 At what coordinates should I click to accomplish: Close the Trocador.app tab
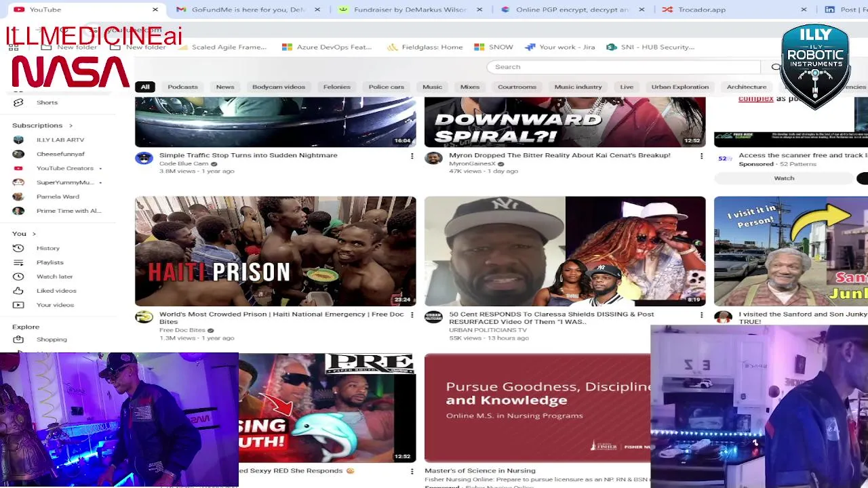[804, 9]
